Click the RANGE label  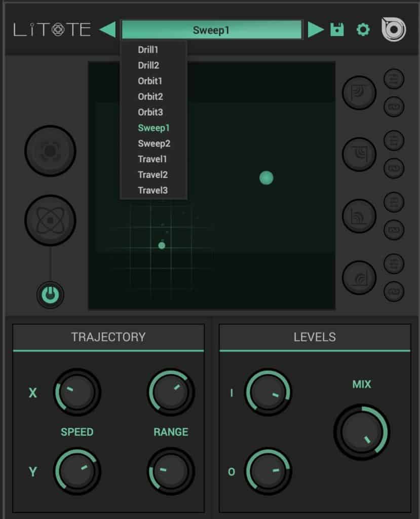click(x=171, y=432)
